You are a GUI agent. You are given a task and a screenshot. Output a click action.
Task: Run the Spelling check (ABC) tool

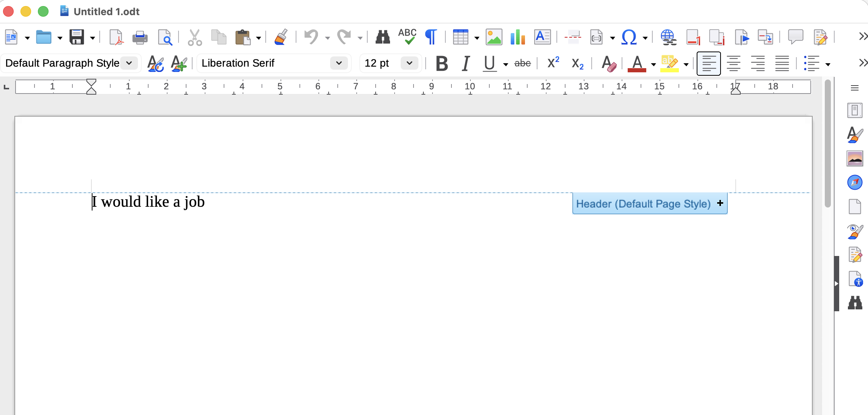[407, 37]
